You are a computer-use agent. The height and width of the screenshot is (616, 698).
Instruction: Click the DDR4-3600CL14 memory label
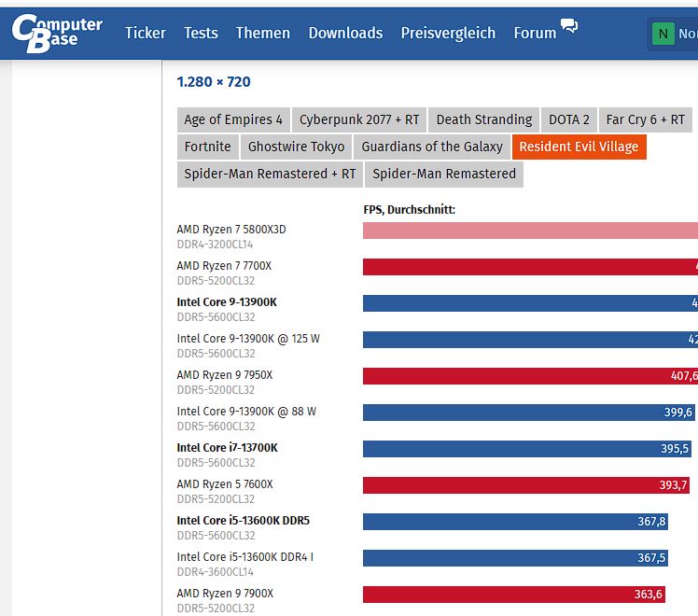(x=215, y=572)
